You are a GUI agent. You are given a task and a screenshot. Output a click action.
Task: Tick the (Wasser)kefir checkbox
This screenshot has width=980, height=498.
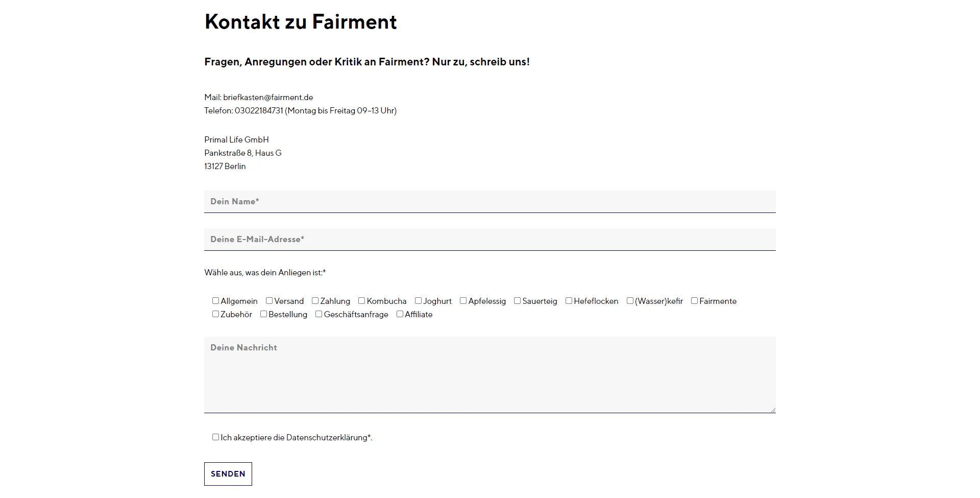click(x=630, y=301)
